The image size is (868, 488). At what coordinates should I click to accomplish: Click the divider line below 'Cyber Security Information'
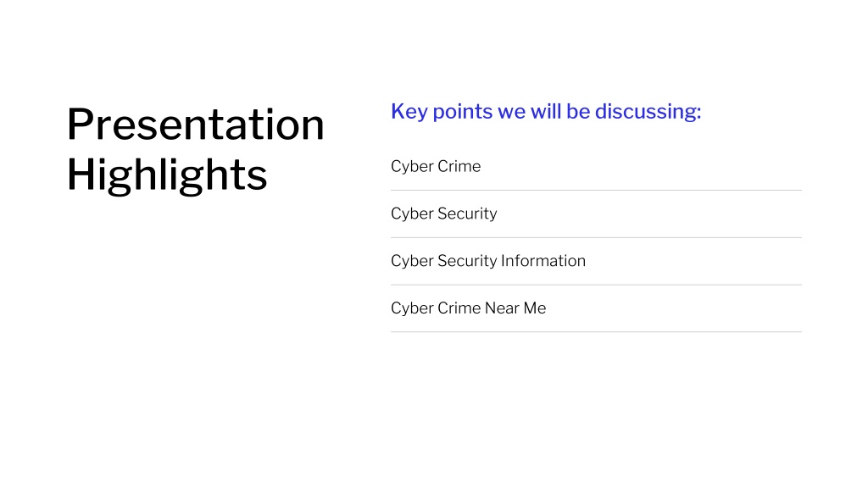[596, 285]
